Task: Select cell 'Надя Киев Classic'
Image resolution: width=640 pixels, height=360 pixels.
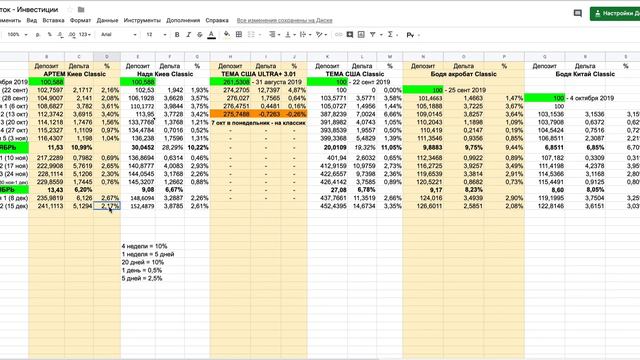Action: pos(165,74)
